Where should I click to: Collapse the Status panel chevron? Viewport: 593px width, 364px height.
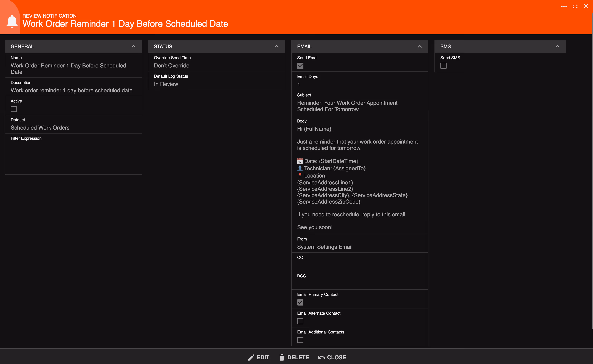[x=277, y=46]
